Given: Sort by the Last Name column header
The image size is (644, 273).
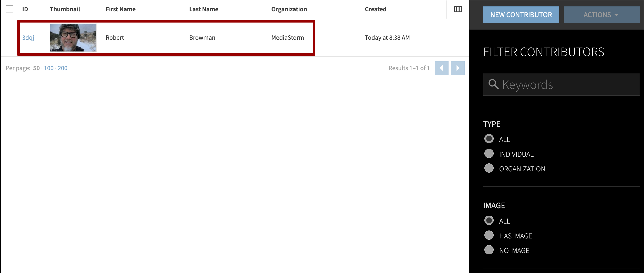Looking at the screenshot, I should (x=204, y=9).
